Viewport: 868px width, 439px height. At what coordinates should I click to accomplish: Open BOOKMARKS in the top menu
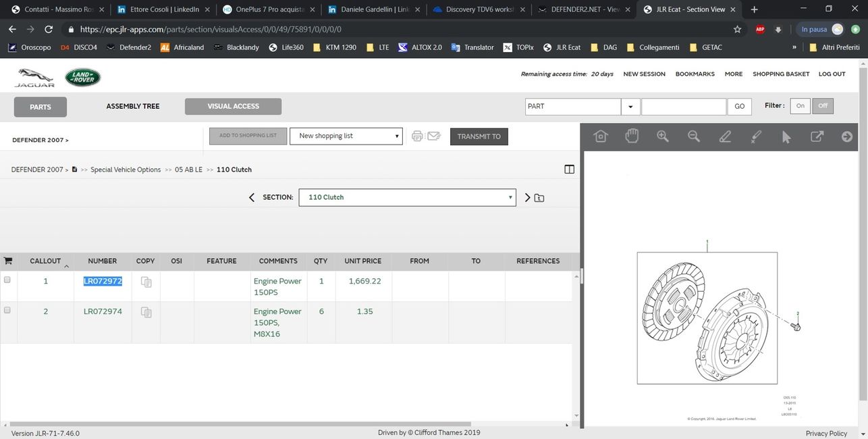point(695,74)
